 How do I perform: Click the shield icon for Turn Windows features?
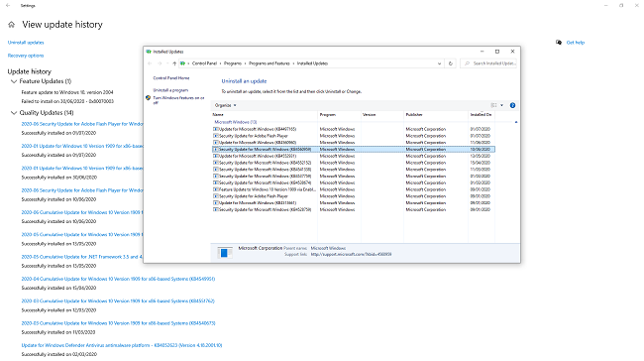click(148, 98)
